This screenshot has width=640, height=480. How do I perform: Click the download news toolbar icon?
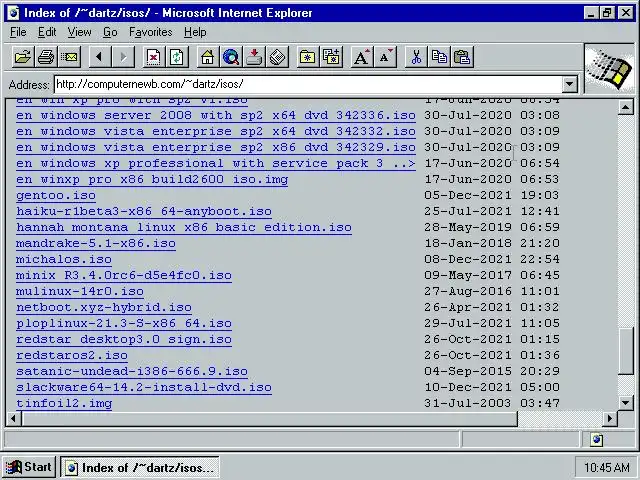click(254, 57)
